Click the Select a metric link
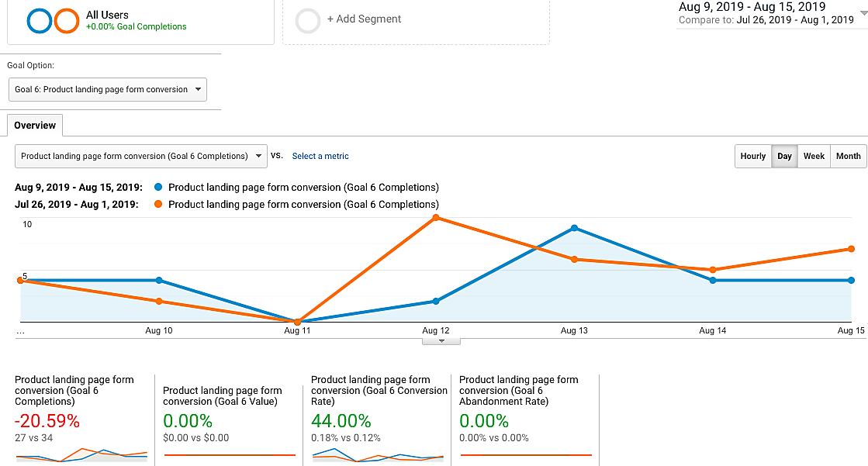 pos(320,157)
